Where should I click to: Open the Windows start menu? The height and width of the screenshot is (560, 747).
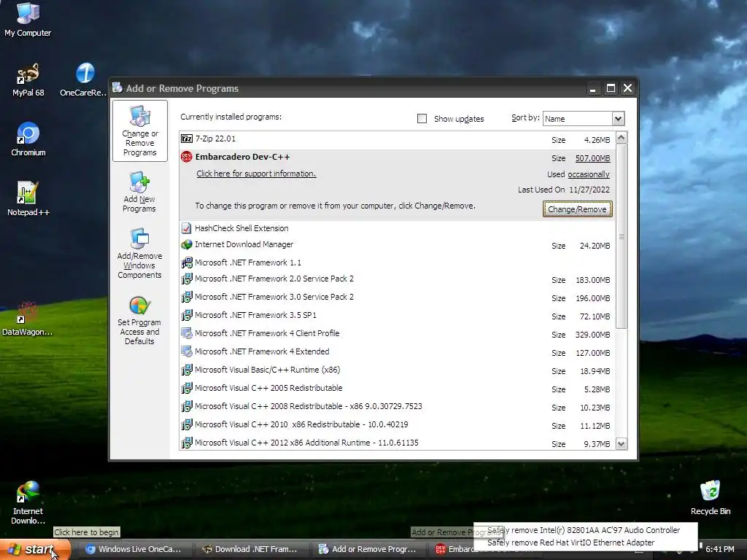(x=35, y=549)
